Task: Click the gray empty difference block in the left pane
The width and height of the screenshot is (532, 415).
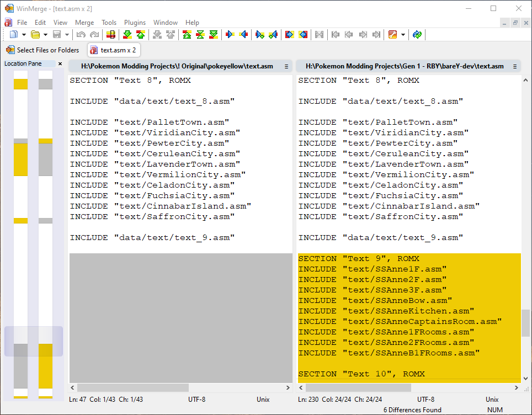Action: (x=181, y=318)
